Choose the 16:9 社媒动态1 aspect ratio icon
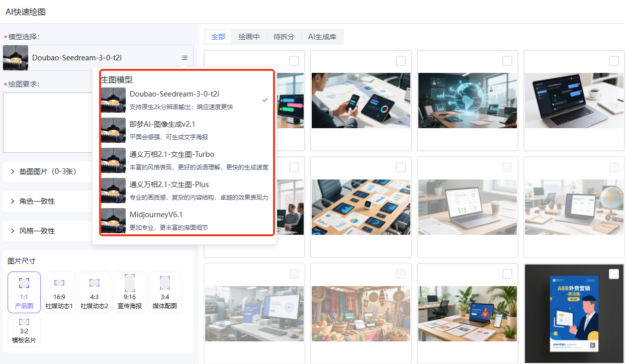 (x=59, y=284)
